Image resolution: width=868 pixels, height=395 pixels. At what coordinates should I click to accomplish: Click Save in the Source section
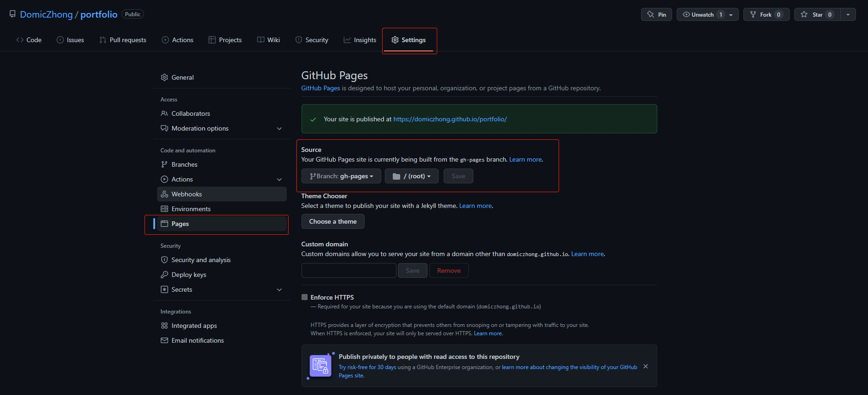pos(459,176)
